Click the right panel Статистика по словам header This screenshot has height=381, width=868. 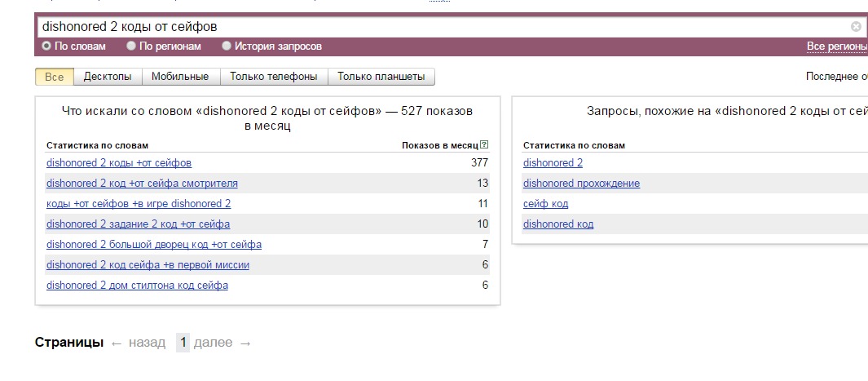click(x=574, y=145)
